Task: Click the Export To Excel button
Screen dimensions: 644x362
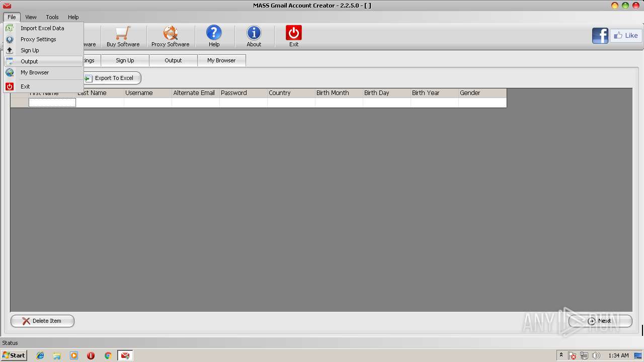Action: [112, 78]
